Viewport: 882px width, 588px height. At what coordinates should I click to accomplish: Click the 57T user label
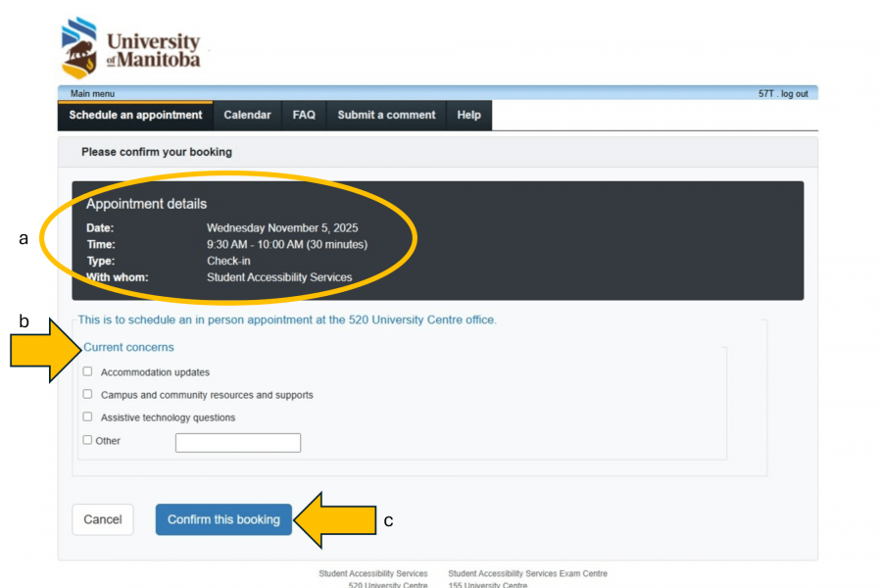765,94
